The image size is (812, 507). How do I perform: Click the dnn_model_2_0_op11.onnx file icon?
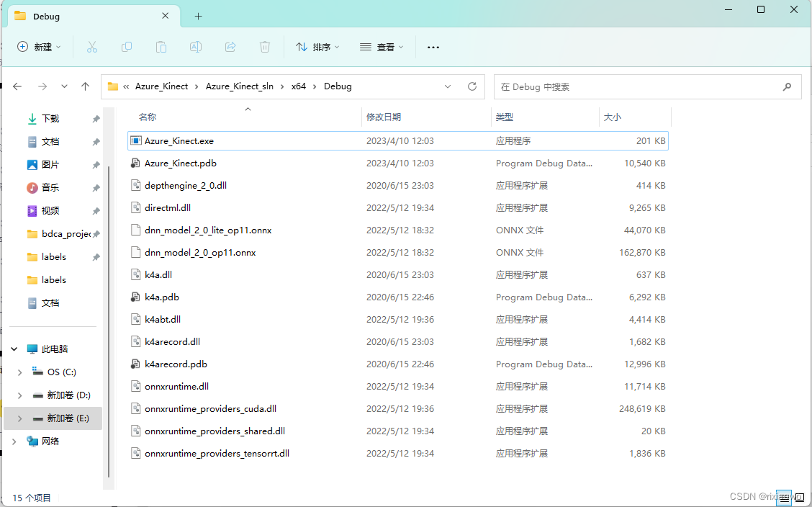[135, 253]
